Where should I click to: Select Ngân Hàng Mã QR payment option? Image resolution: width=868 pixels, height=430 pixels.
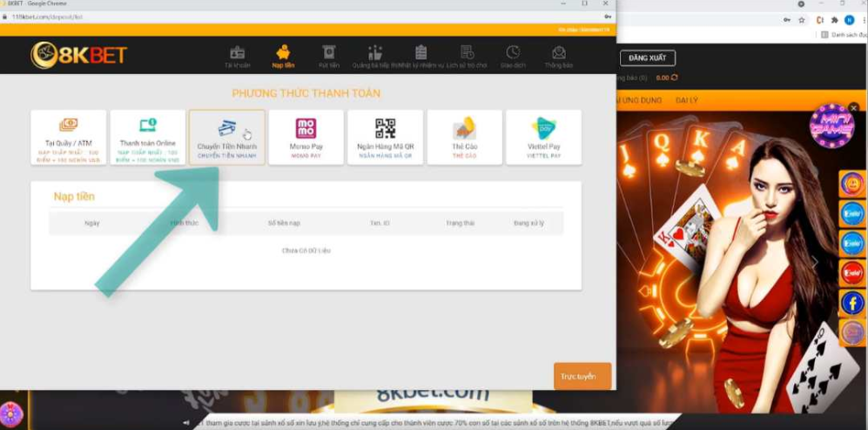385,137
